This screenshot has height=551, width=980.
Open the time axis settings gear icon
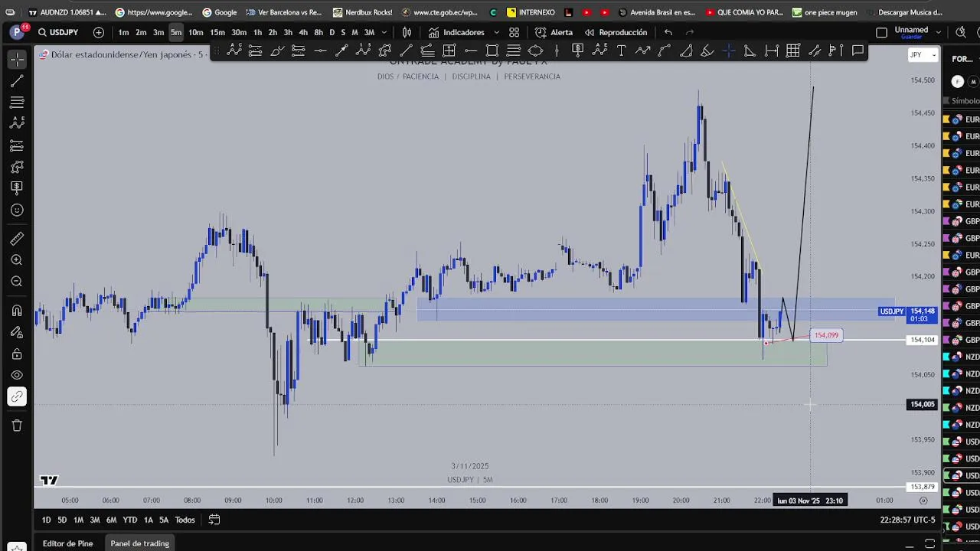923,500
